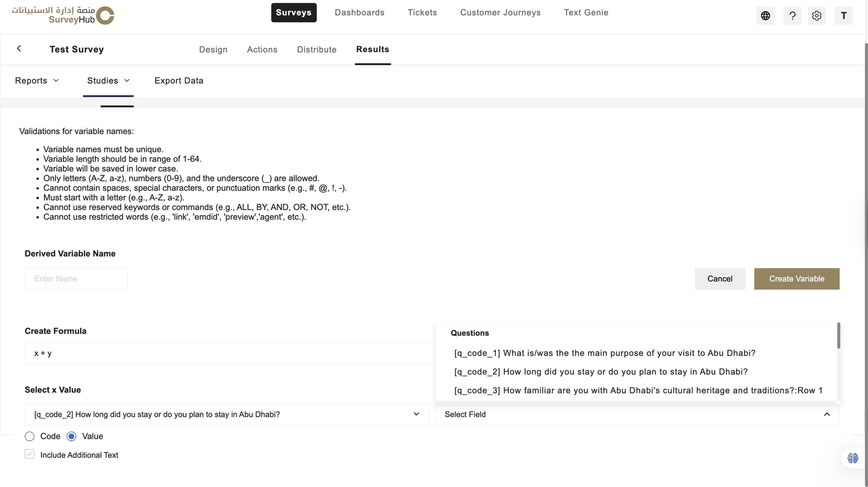Open the help question mark icon

click(x=793, y=16)
